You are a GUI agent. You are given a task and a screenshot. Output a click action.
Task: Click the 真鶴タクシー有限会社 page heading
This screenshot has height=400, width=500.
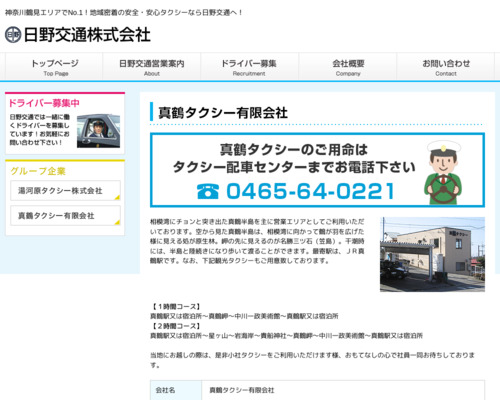223,113
